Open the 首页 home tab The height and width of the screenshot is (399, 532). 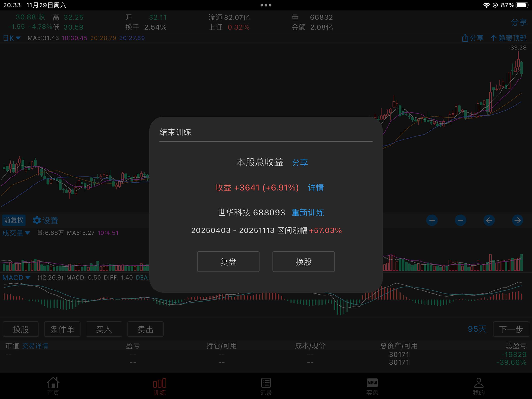tap(53, 386)
